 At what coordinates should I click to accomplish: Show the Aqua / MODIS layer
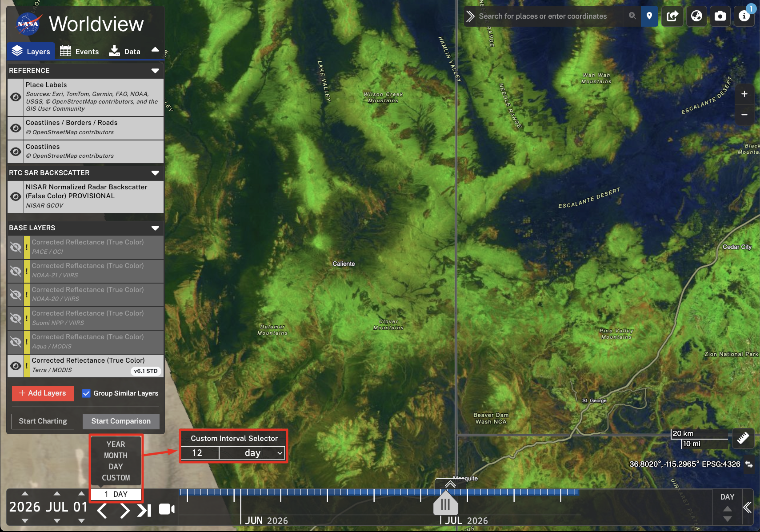tap(16, 342)
